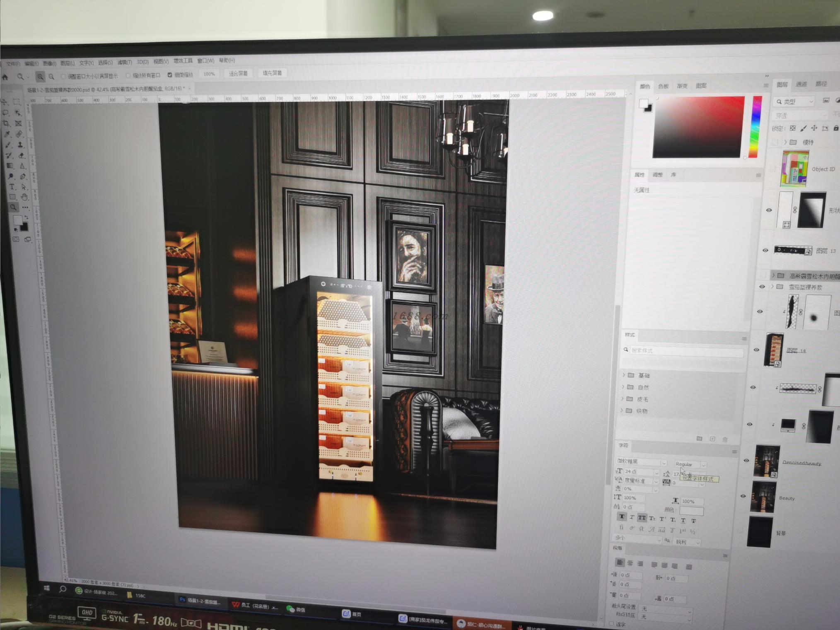Open the Color panel menu icon
This screenshot has height=630, width=840.
tap(766, 85)
